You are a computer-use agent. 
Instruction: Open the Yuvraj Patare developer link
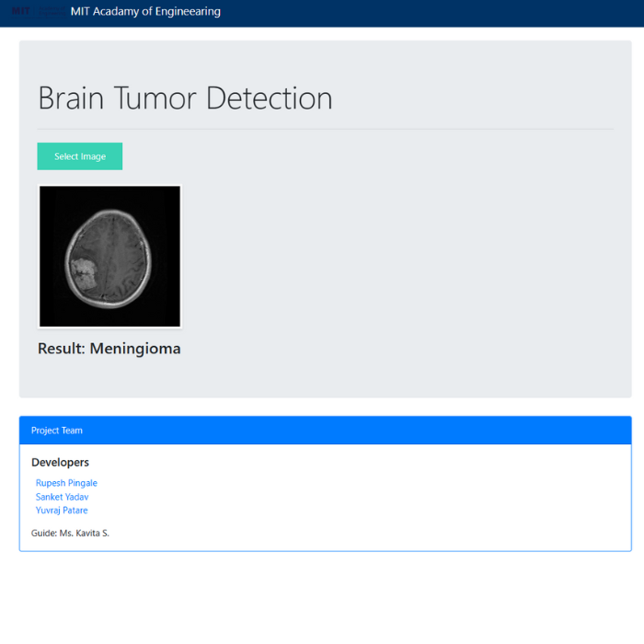coord(62,511)
